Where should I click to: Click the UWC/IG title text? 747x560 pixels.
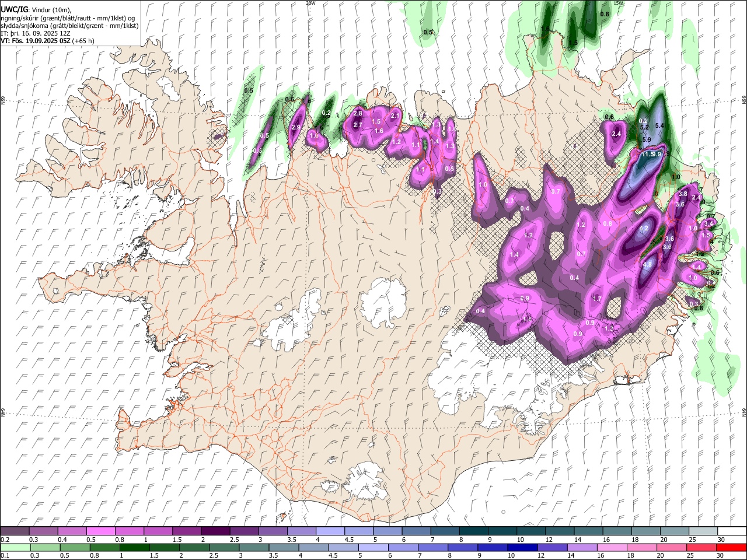click(x=13, y=10)
